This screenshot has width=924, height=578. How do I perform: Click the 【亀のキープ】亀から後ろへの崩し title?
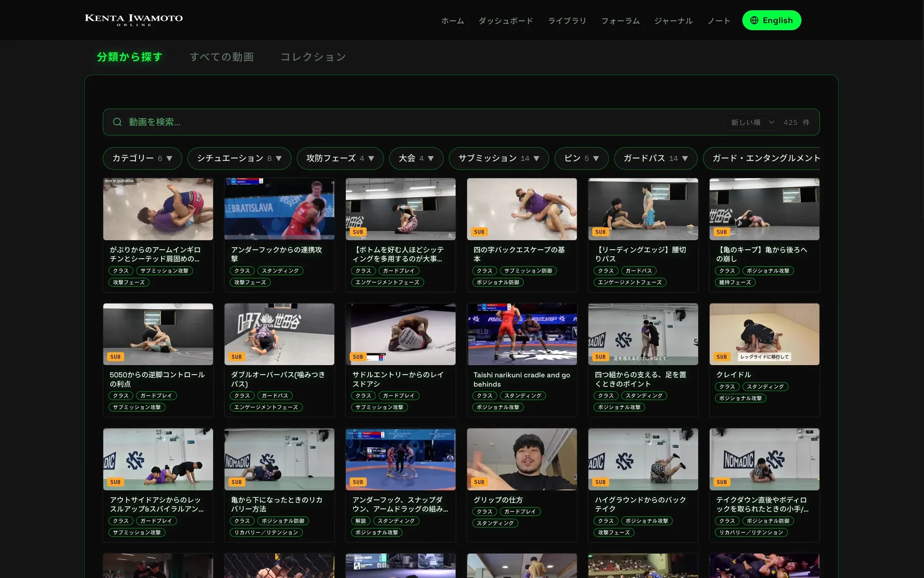pos(761,254)
